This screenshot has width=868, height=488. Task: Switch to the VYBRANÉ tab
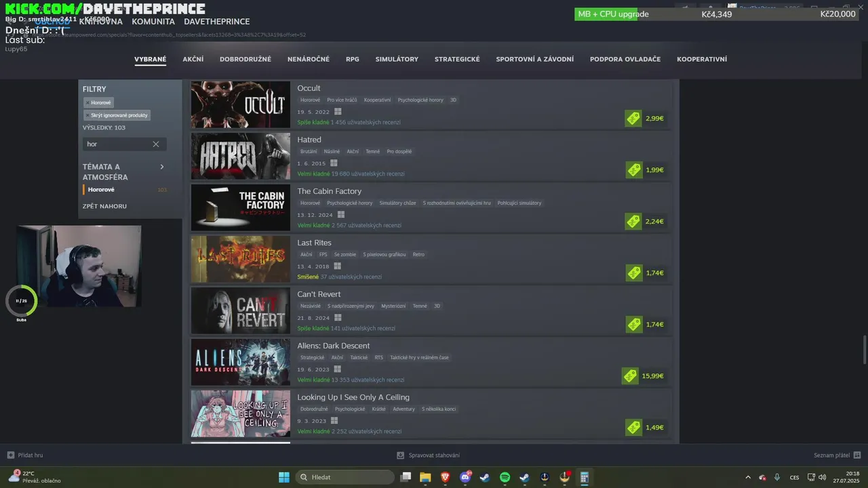coord(151,59)
